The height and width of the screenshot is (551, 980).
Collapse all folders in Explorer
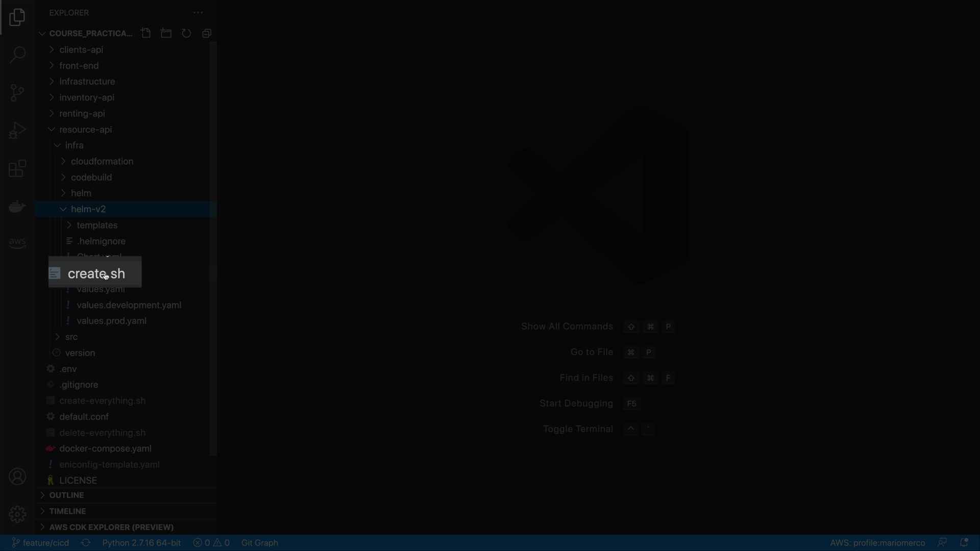tap(207, 33)
